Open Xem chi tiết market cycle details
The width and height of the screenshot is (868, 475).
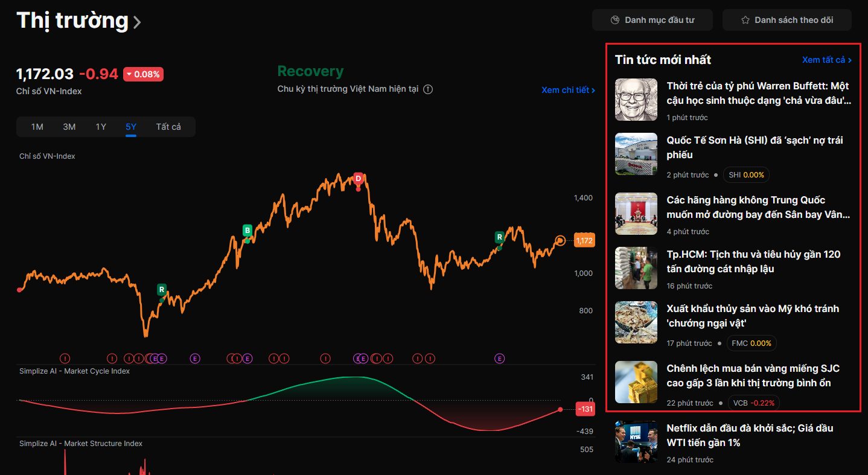point(568,90)
